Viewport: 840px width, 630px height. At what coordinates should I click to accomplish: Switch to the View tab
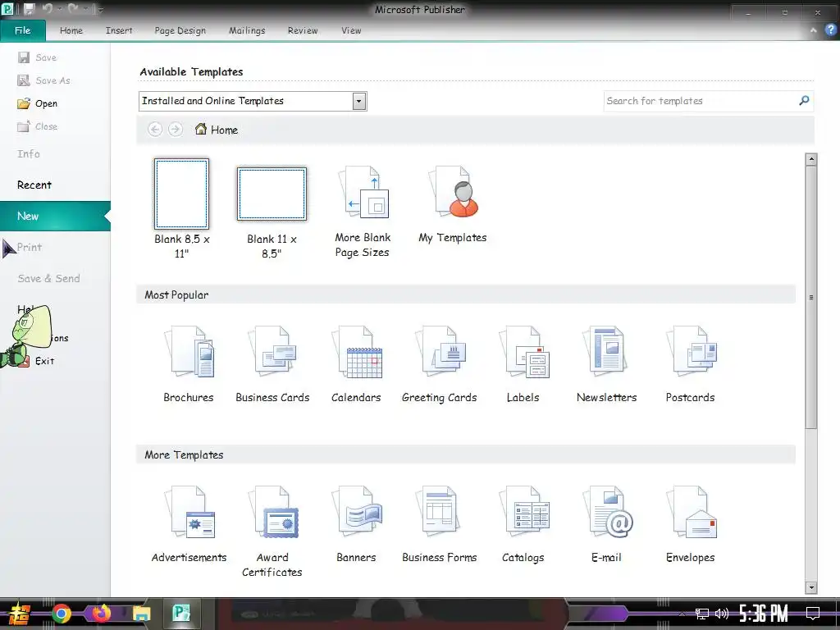[x=351, y=30]
